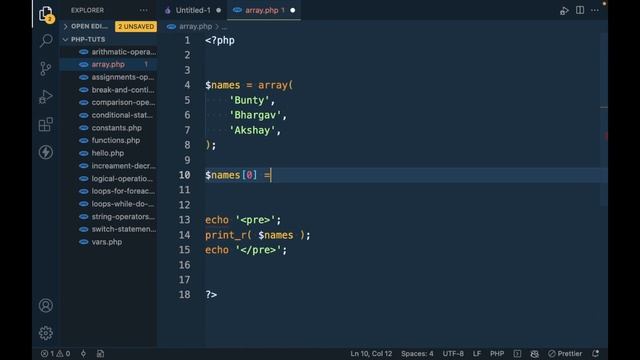This screenshot has height=360, width=640.
Task: Show errors and warnings in status bar
Action: click(56, 353)
